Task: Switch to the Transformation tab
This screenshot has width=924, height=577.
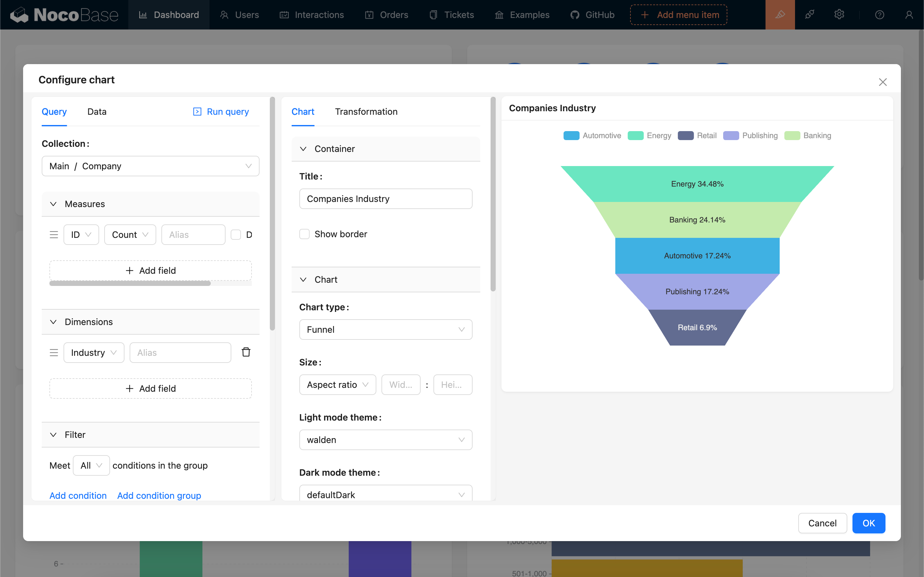Action: point(366,111)
